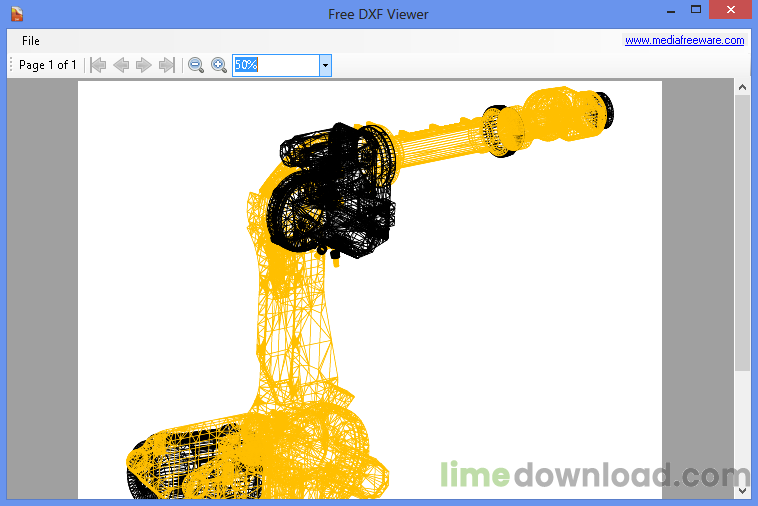Jump to the last page

[x=167, y=65]
